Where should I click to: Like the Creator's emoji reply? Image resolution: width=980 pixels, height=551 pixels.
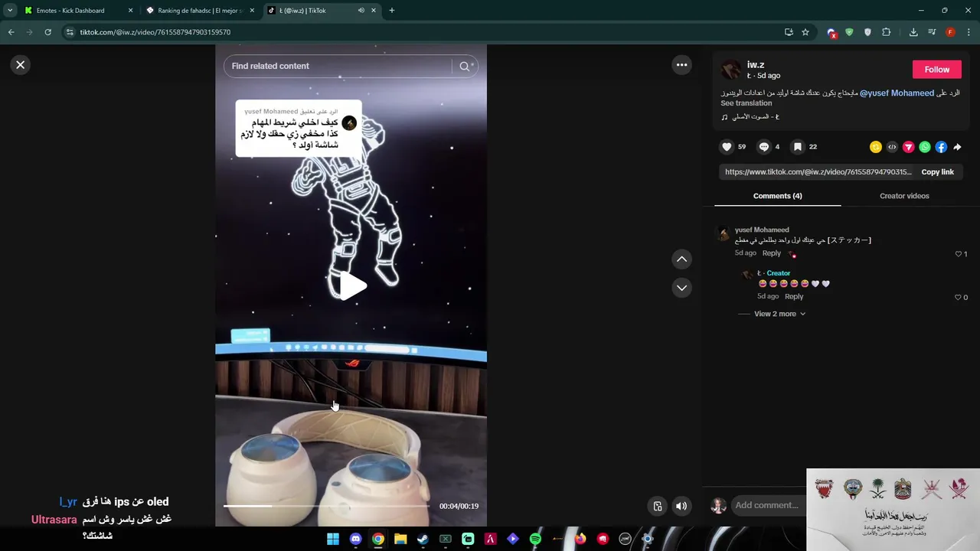coord(958,298)
